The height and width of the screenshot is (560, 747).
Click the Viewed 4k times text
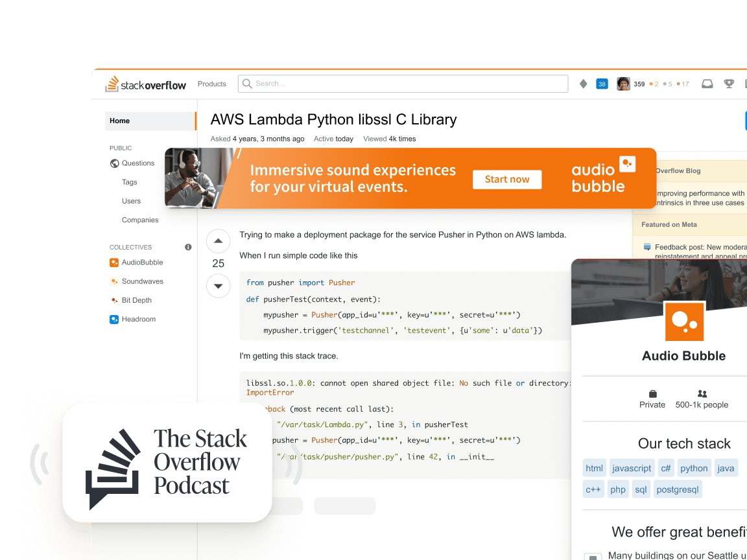[x=389, y=139]
